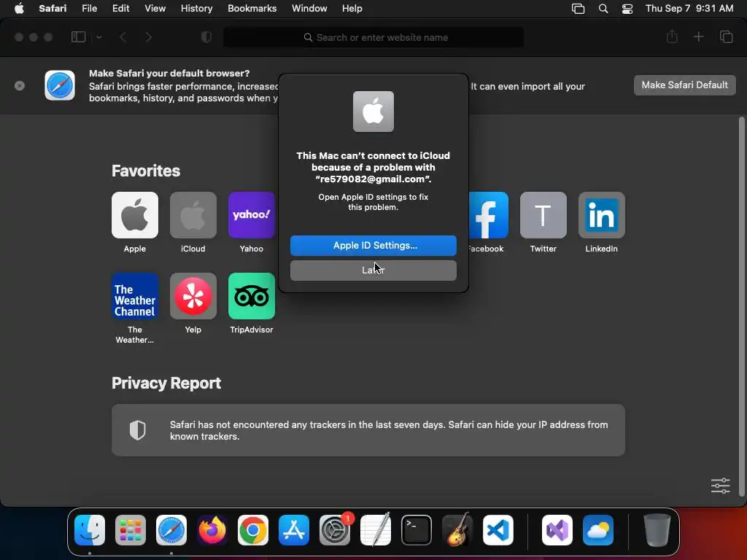Open the History menu
The height and width of the screenshot is (560, 747).
point(196,9)
